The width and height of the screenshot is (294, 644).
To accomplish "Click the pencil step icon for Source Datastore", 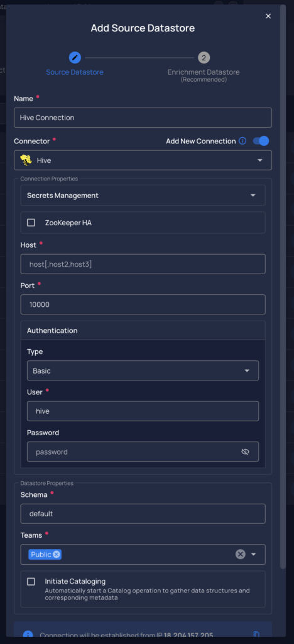I will click(x=75, y=57).
